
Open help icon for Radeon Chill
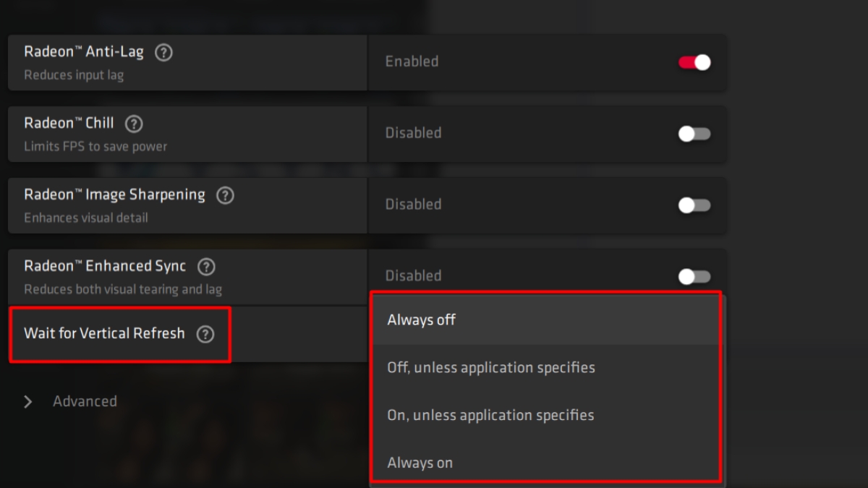point(134,124)
